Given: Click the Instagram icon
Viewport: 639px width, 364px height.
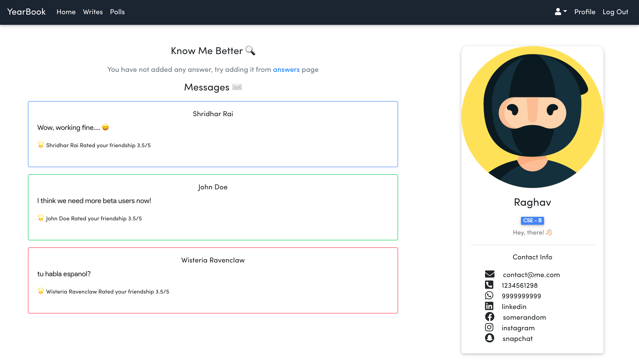Looking at the screenshot, I should click(x=489, y=327).
